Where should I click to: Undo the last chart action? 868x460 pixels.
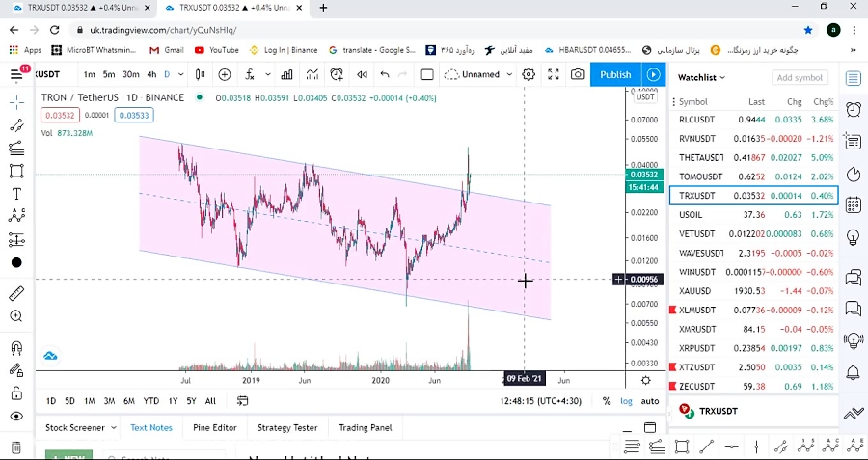click(x=385, y=74)
